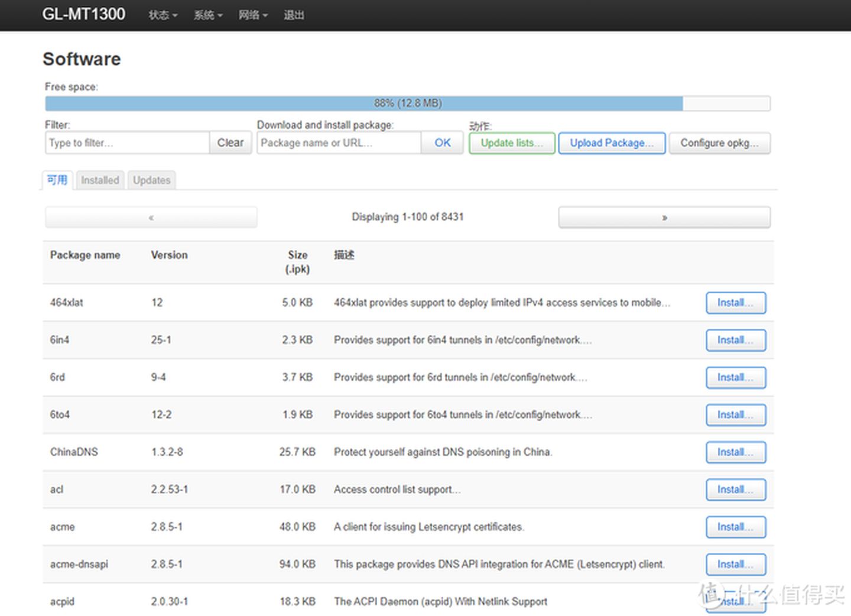The image size is (851, 616).
Task: Open the Upload Package dialog
Action: click(612, 143)
